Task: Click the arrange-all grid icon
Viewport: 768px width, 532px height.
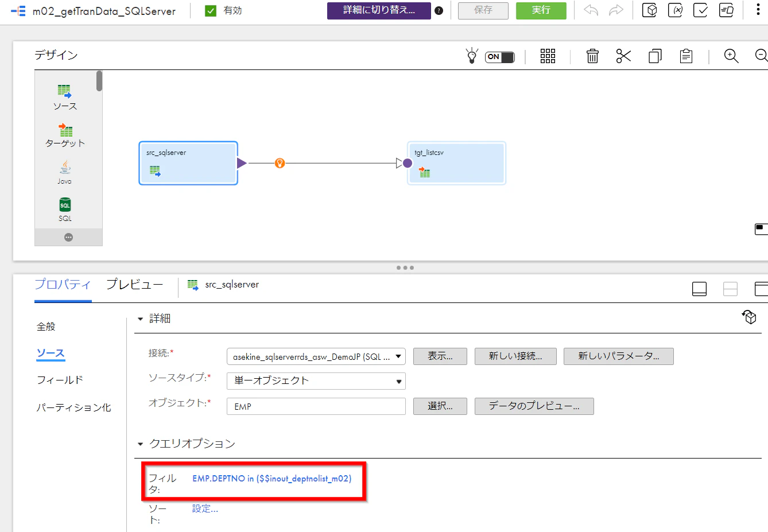Action: tap(548, 56)
